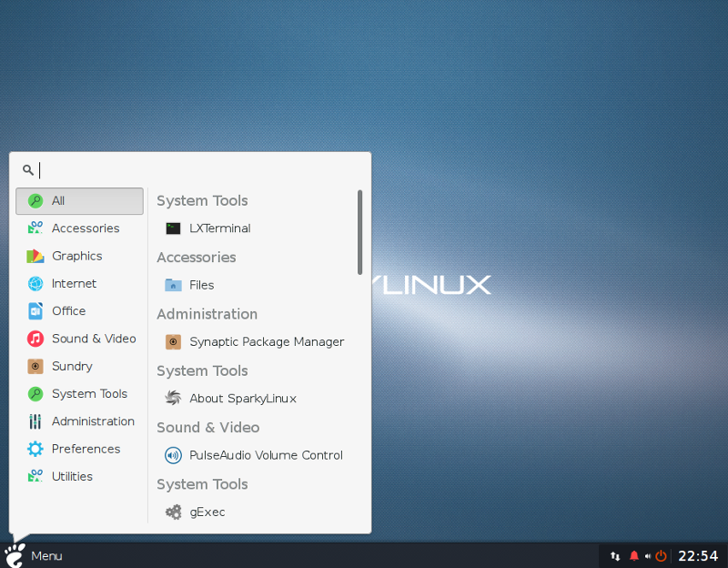Select the All category icon
Viewport: 728px width, 568px height.
(35, 200)
